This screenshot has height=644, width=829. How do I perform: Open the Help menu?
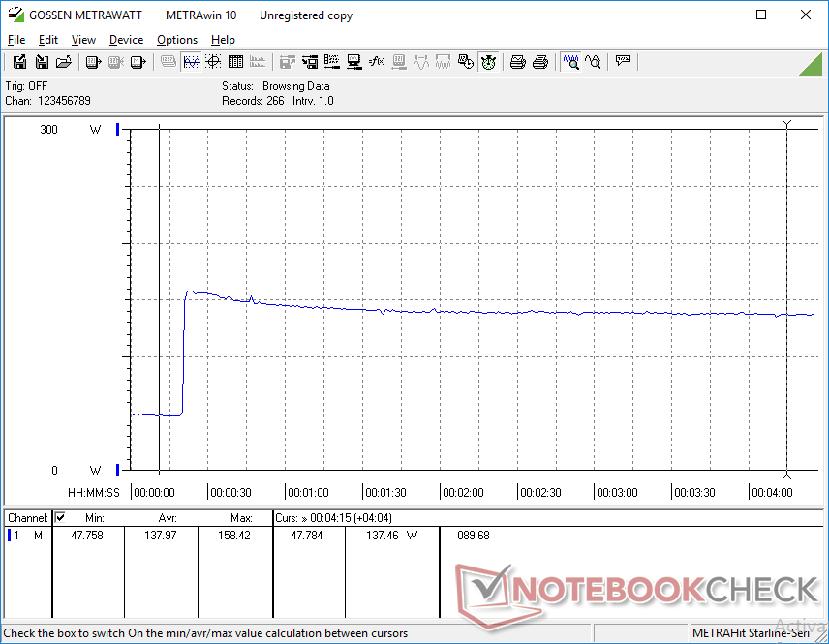click(x=223, y=40)
